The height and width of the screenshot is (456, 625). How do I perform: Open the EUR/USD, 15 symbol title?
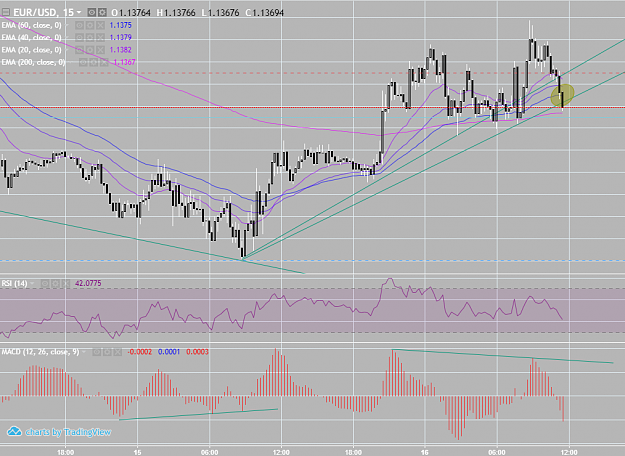tap(43, 12)
